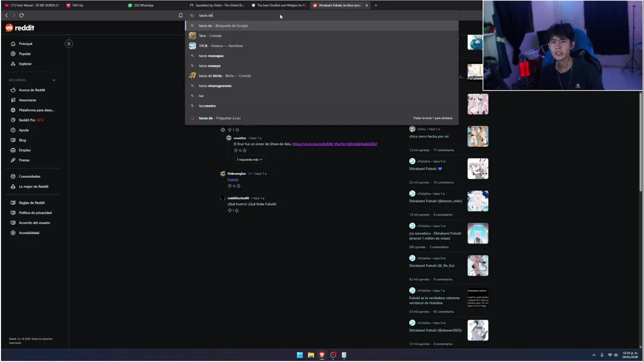
Task: Switch to 'The best ChatBot and Widgets' tab
Action: point(279,5)
